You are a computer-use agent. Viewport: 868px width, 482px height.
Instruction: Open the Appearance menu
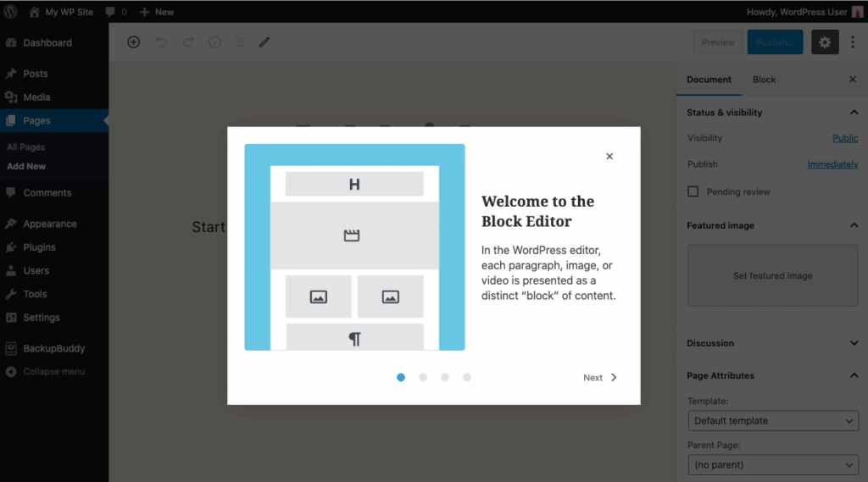pos(50,224)
